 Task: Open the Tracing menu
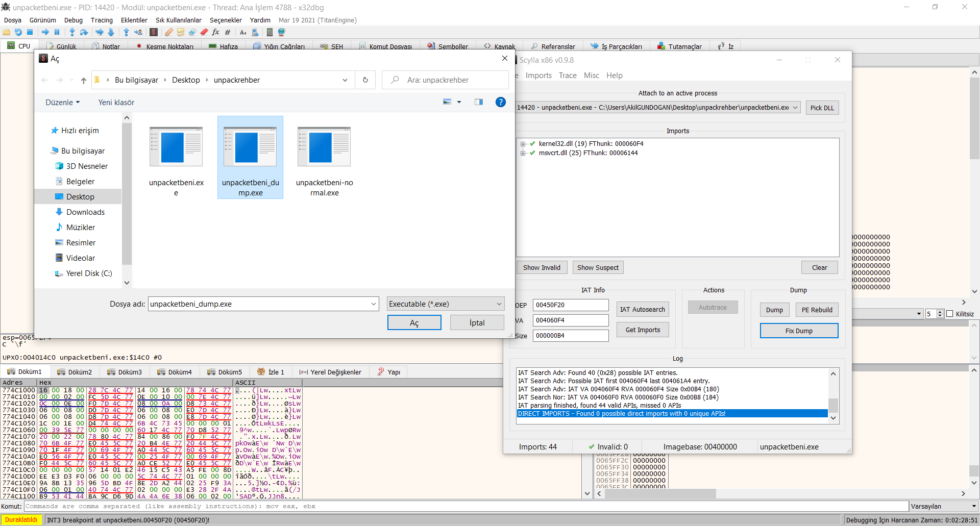point(102,20)
